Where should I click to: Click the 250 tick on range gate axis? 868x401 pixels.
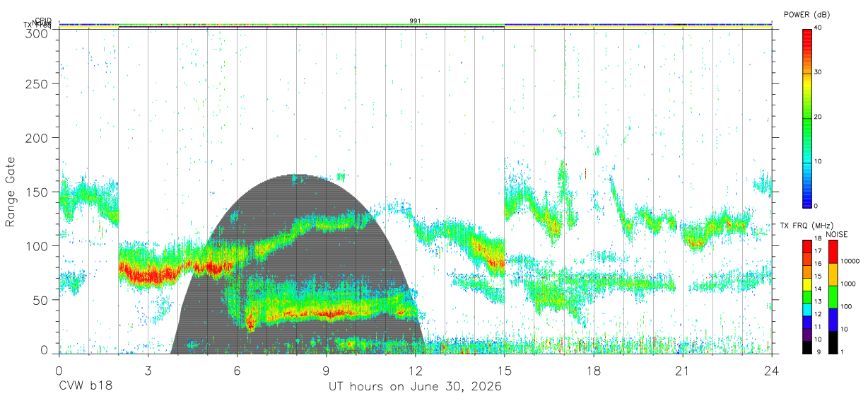37,83
